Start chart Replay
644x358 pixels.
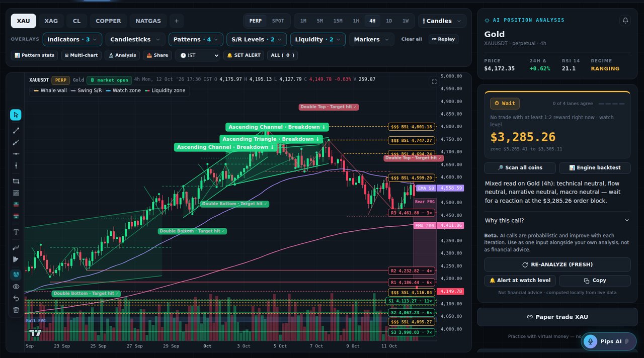[x=443, y=39]
